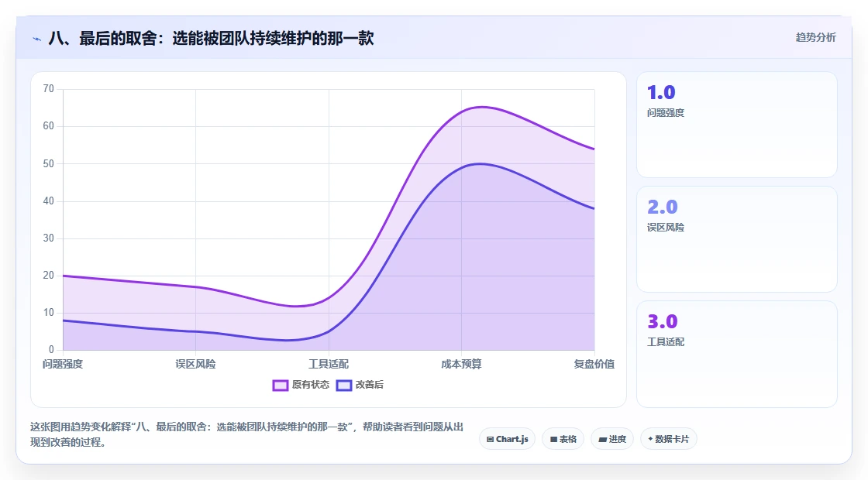Screen dimensions: 868x480
Task: Click the 原有状态 legend text
Action: click(x=311, y=385)
